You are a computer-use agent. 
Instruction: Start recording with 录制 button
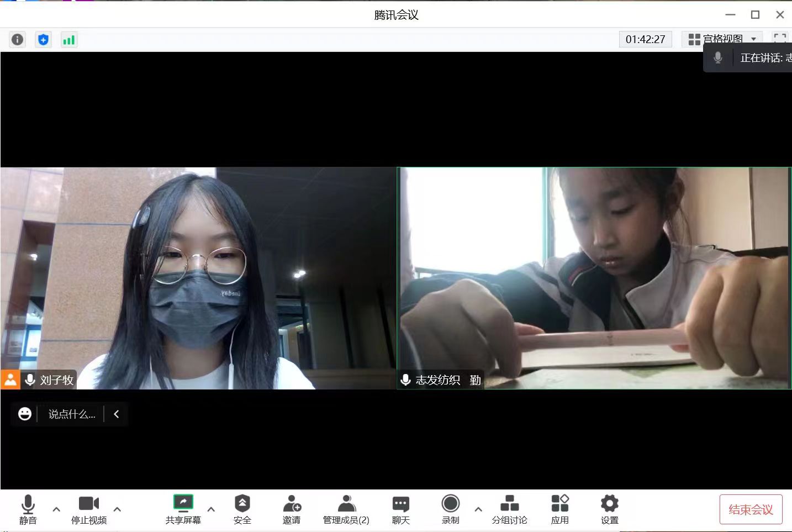tap(450, 509)
